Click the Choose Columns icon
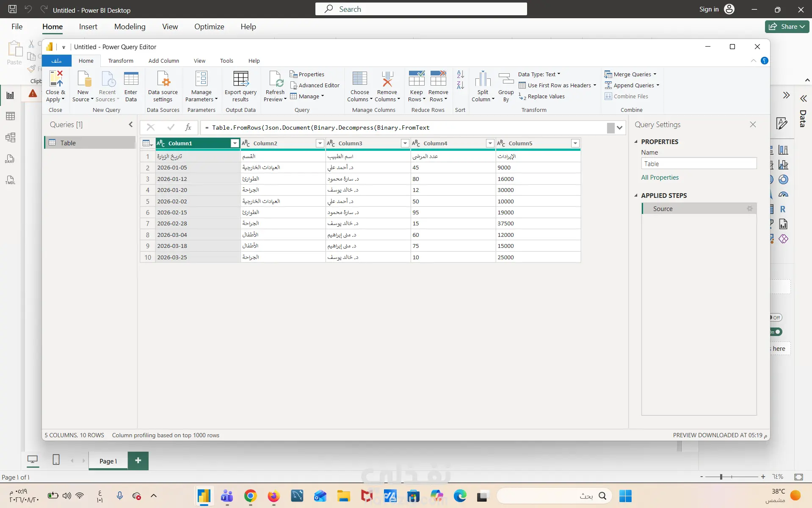The image size is (812, 508). pyautogui.click(x=360, y=79)
